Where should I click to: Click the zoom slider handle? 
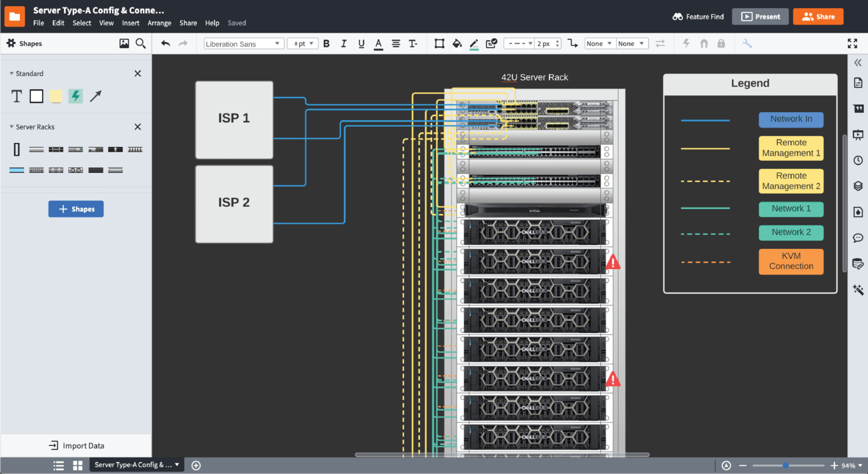click(x=786, y=465)
